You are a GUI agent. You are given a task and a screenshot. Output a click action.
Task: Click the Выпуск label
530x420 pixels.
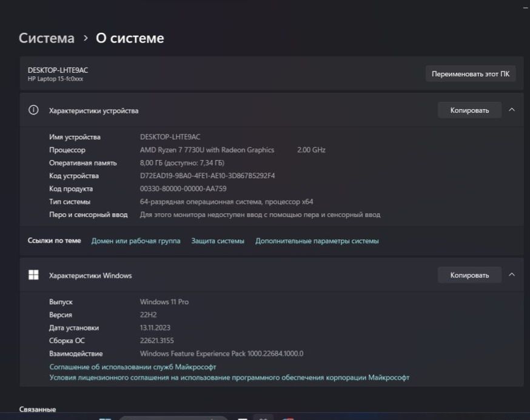pyautogui.click(x=61, y=302)
